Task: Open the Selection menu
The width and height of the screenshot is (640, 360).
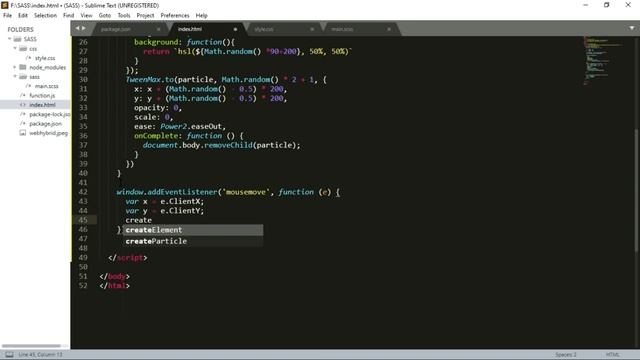Action: (x=45, y=16)
